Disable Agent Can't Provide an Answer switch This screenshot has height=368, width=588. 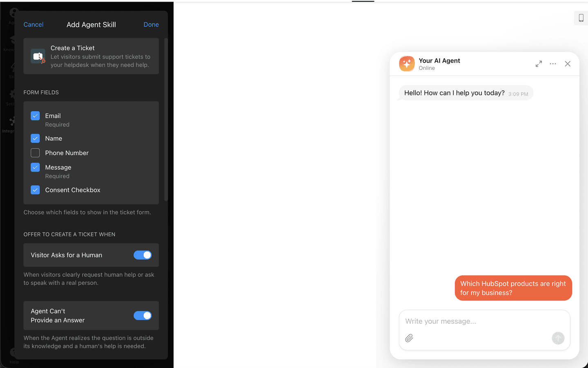[x=143, y=316]
